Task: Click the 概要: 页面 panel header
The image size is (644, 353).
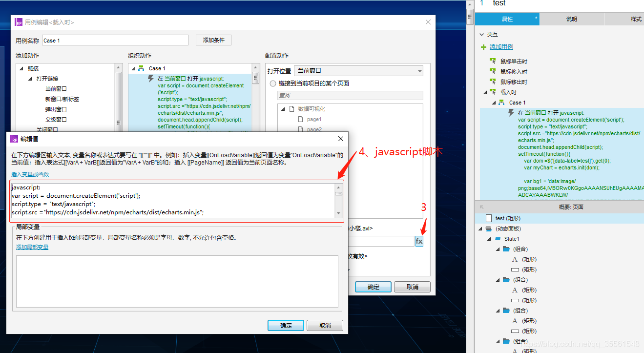Action: 560,207
